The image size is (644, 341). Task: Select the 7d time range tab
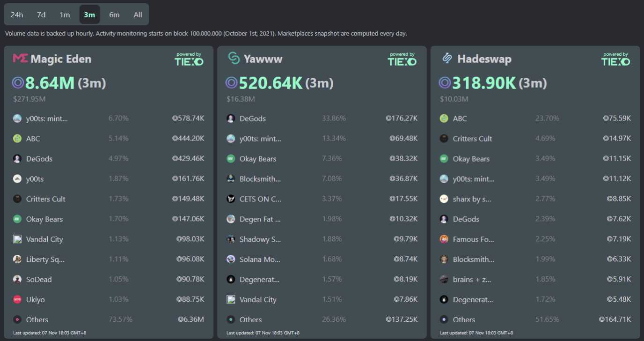41,15
